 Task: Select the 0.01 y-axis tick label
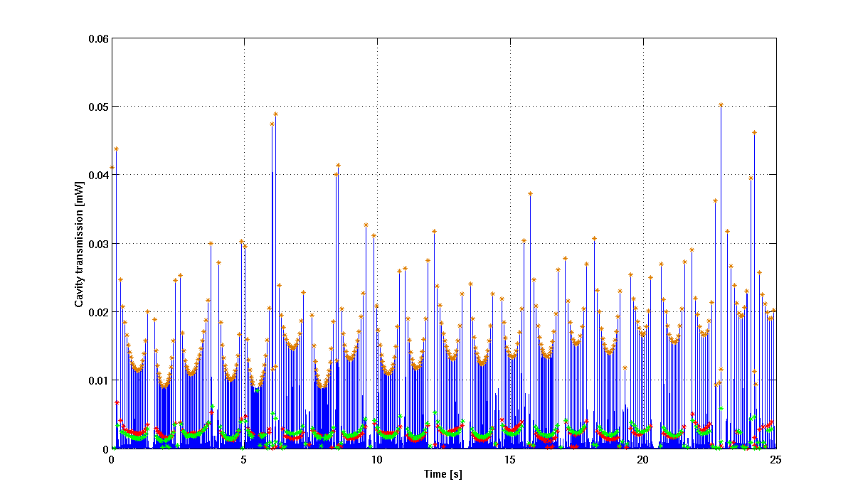(x=97, y=380)
